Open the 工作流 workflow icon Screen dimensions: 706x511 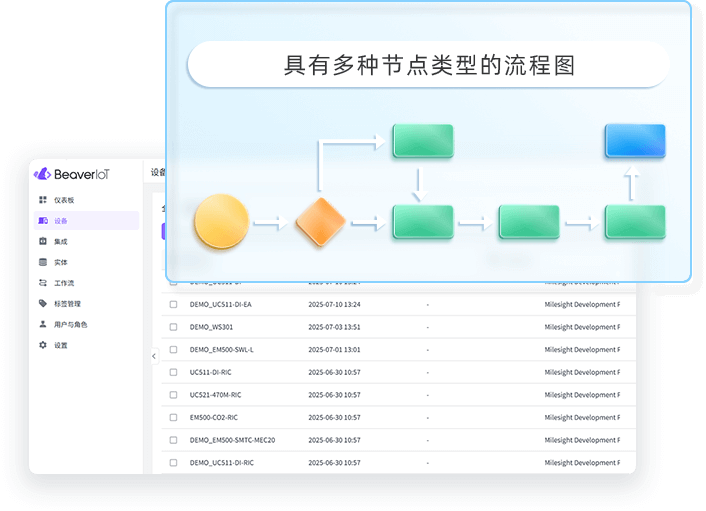[x=43, y=283]
